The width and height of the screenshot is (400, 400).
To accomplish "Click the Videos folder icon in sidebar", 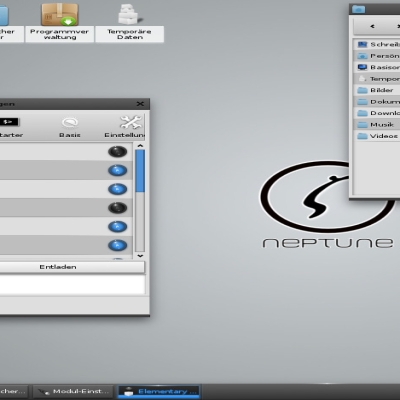I will [362, 136].
